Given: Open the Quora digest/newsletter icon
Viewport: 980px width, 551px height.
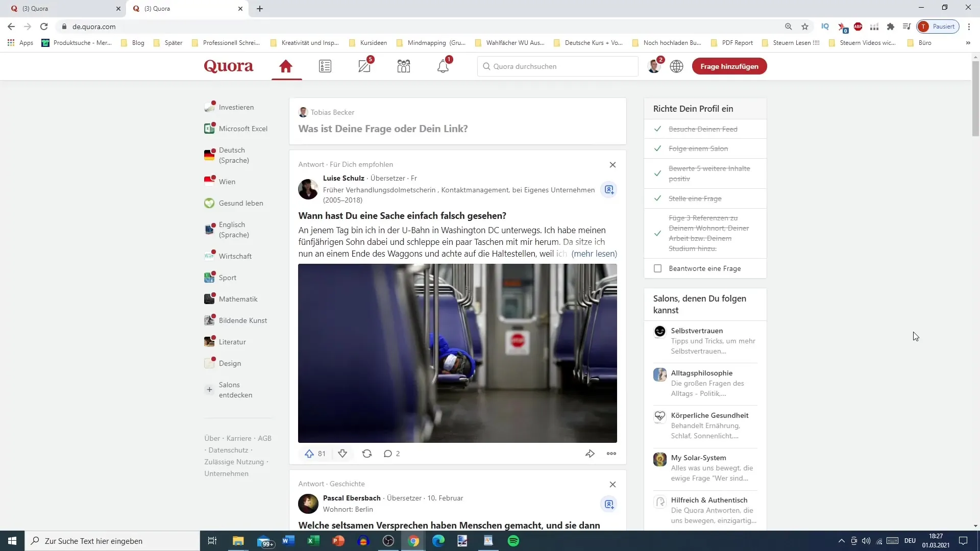Looking at the screenshot, I should pos(325,66).
